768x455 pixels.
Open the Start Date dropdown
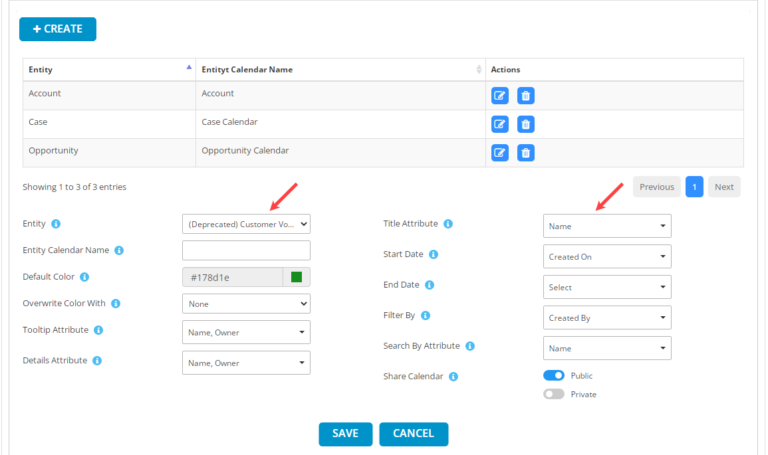pyautogui.click(x=607, y=257)
